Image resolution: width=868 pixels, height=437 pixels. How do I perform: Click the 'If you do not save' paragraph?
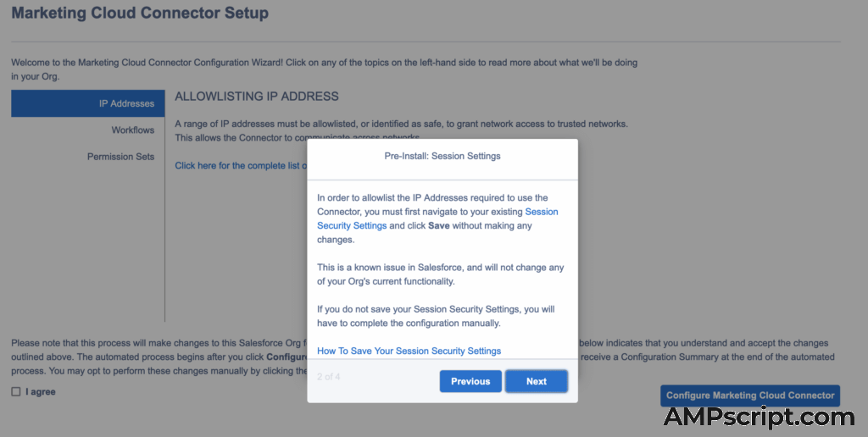coord(436,316)
